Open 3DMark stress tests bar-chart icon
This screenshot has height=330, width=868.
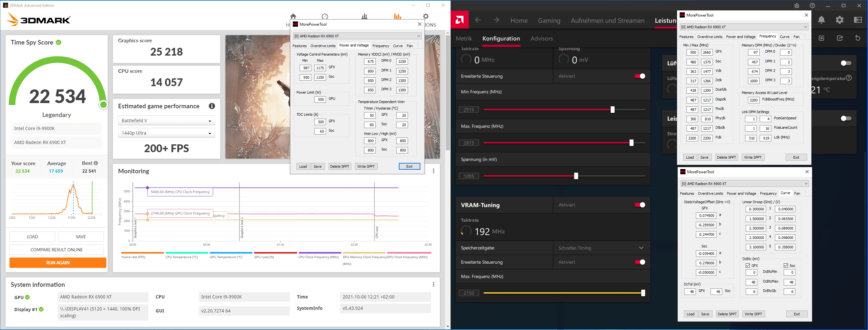coord(364,16)
